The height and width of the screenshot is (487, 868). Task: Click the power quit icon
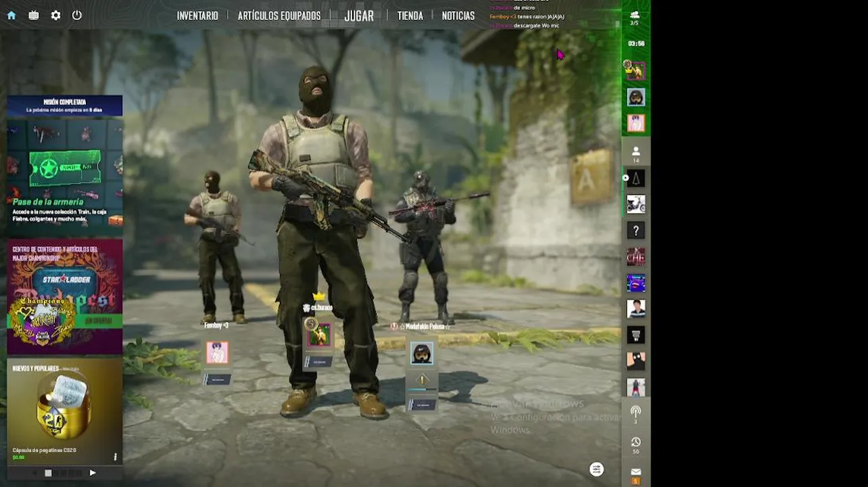(x=77, y=15)
